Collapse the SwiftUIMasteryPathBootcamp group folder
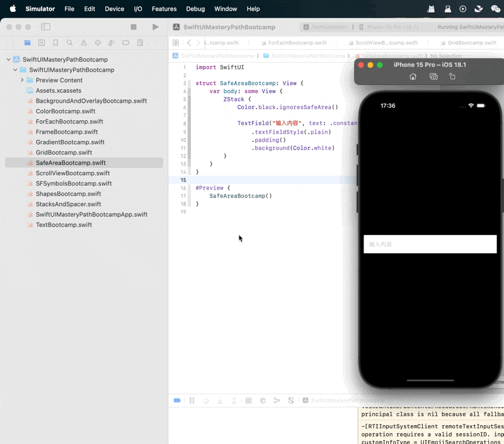The image size is (504, 444). [15, 70]
